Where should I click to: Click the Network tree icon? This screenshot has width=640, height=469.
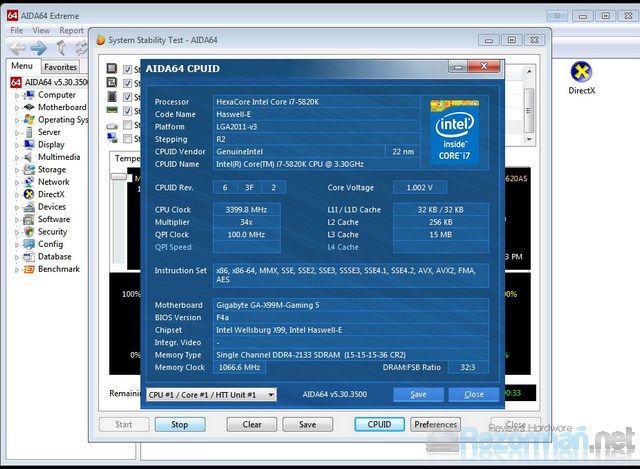click(29, 182)
